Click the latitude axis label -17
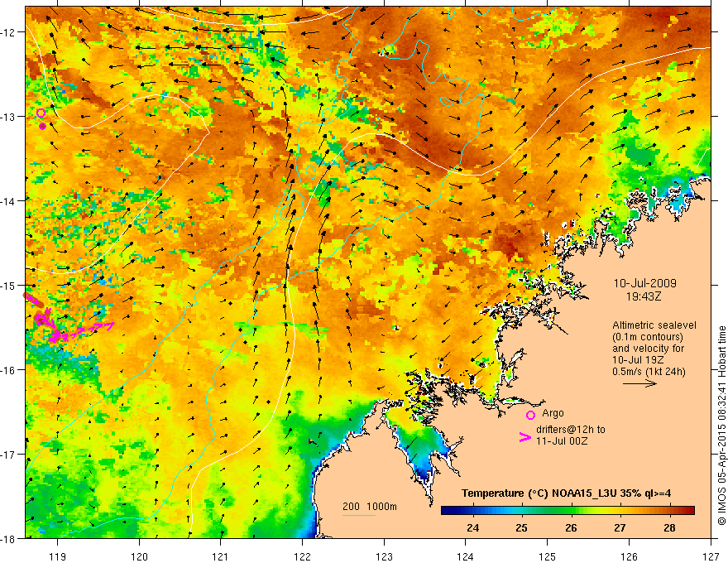Image resolution: width=728 pixels, height=563 pixels. [x=9, y=454]
